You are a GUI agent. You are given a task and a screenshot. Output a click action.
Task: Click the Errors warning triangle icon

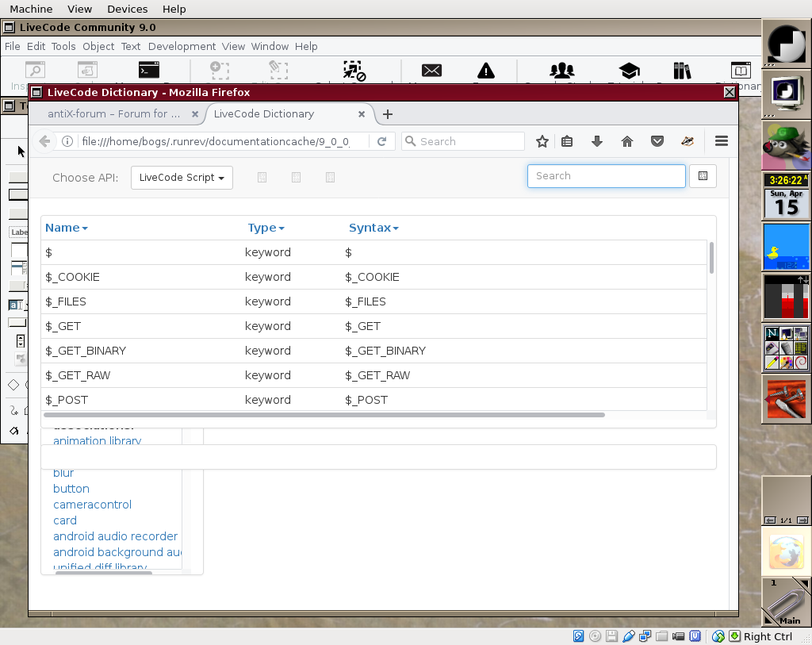pyautogui.click(x=485, y=71)
